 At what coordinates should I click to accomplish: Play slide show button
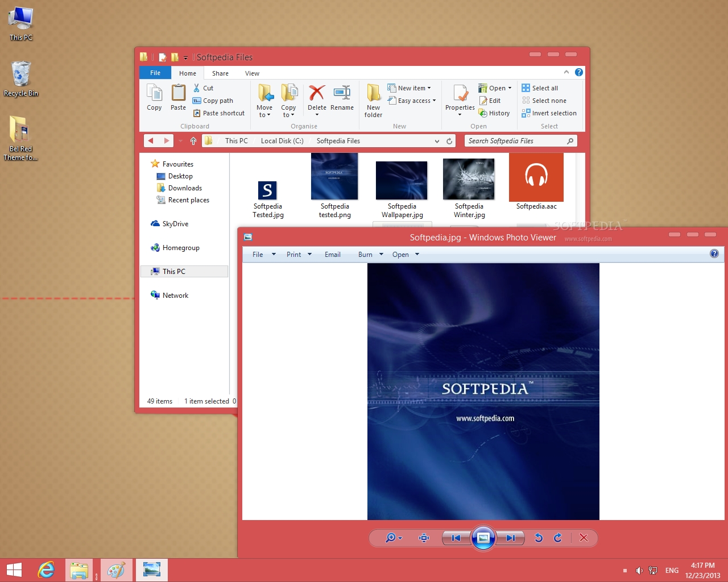[483, 538]
